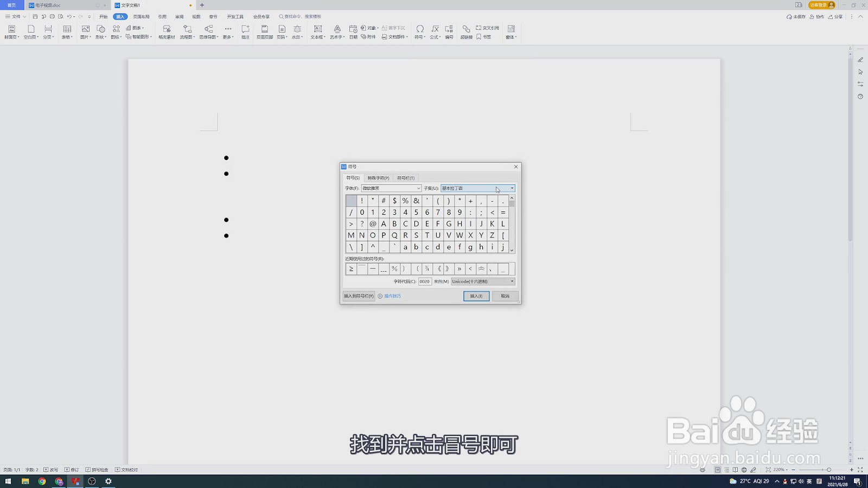Image resolution: width=868 pixels, height=488 pixels.
Task: Open the review (审阅) ribbon tab
Action: click(x=179, y=17)
